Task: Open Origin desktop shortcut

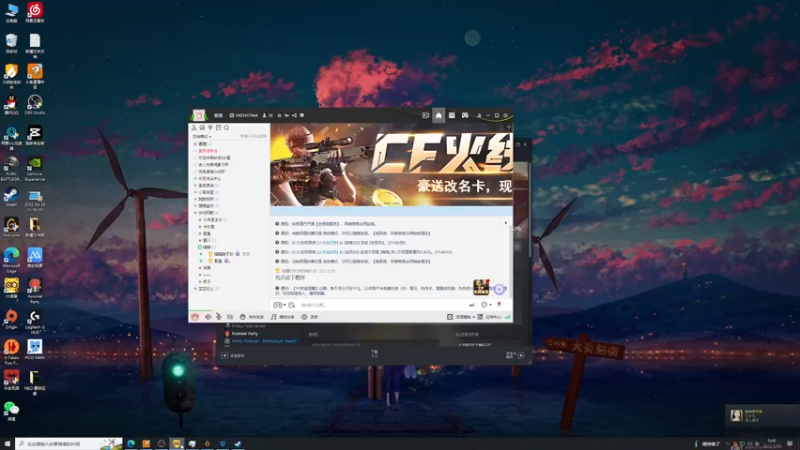Action: coord(11,319)
